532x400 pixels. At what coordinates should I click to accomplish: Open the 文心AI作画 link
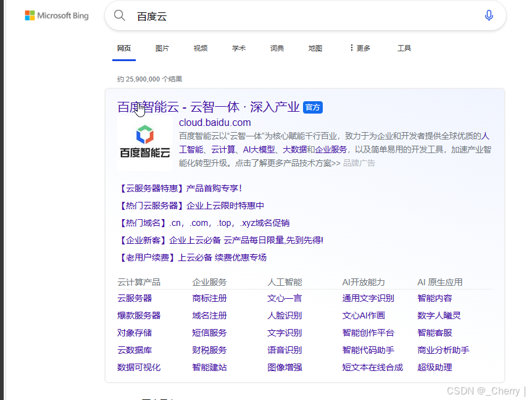point(364,315)
